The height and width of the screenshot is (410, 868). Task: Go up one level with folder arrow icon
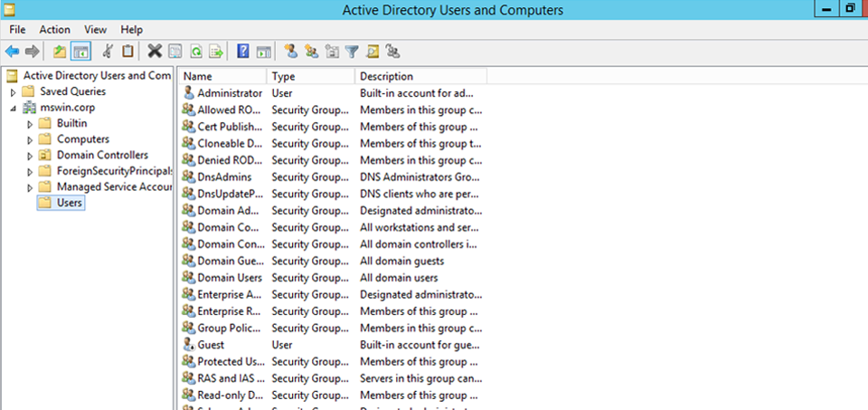click(x=60, y=52)
